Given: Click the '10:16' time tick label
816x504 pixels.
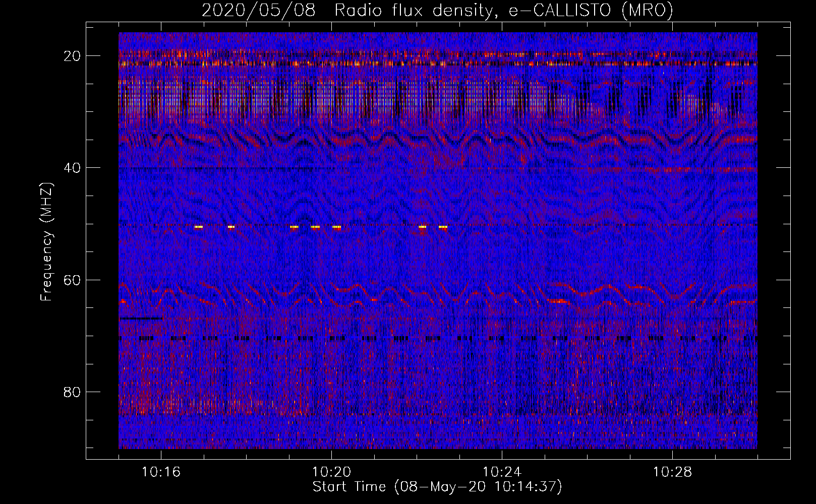Looking at the screenshot, I should pos(161,472).
